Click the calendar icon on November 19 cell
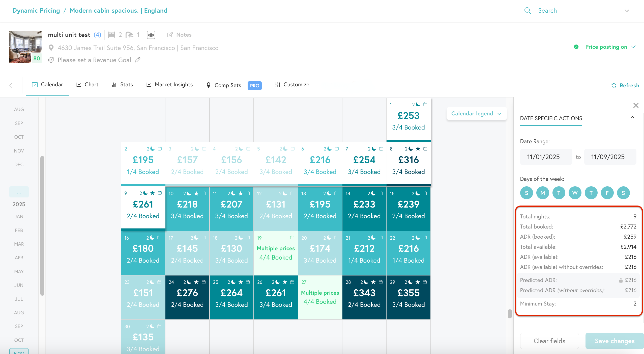Image resolution: width=644 pixels, height=354 pixels. pyautogui.click(x=292, y=238)
